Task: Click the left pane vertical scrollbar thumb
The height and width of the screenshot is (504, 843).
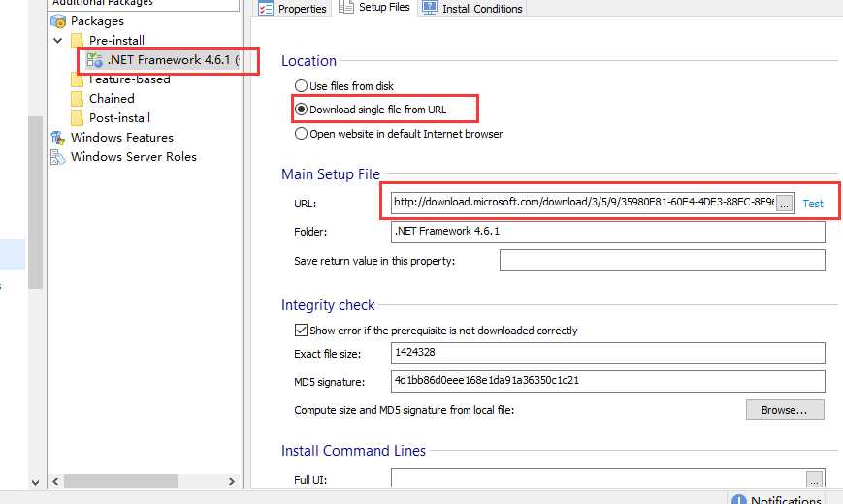Action: click(36, 203)
